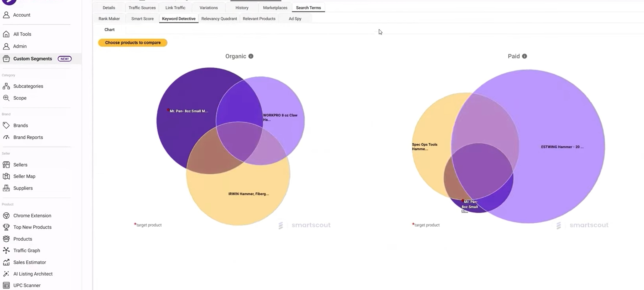
Task: Switch to the Relevant Products sub-tab
Action: [x=259, y=19]
